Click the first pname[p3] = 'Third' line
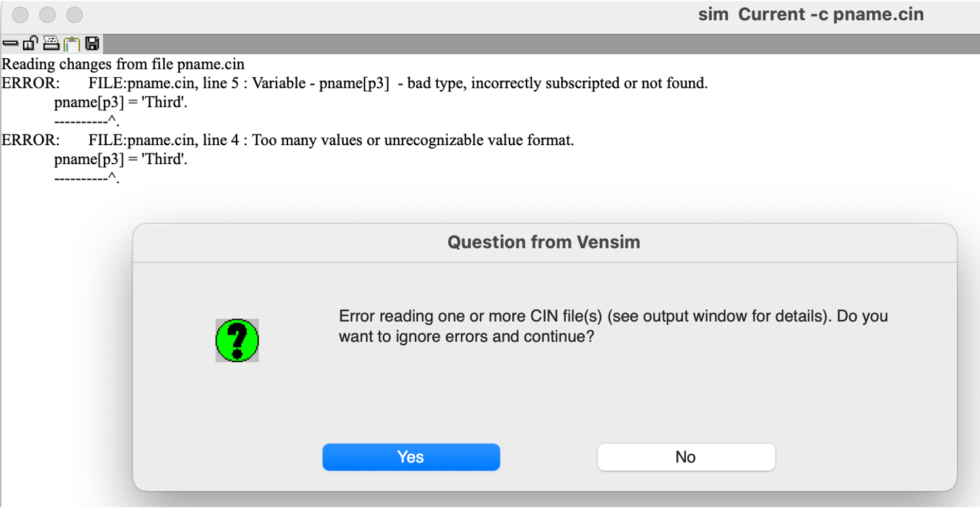Viewport: 980px width, 508px height. tap(121, 103)
